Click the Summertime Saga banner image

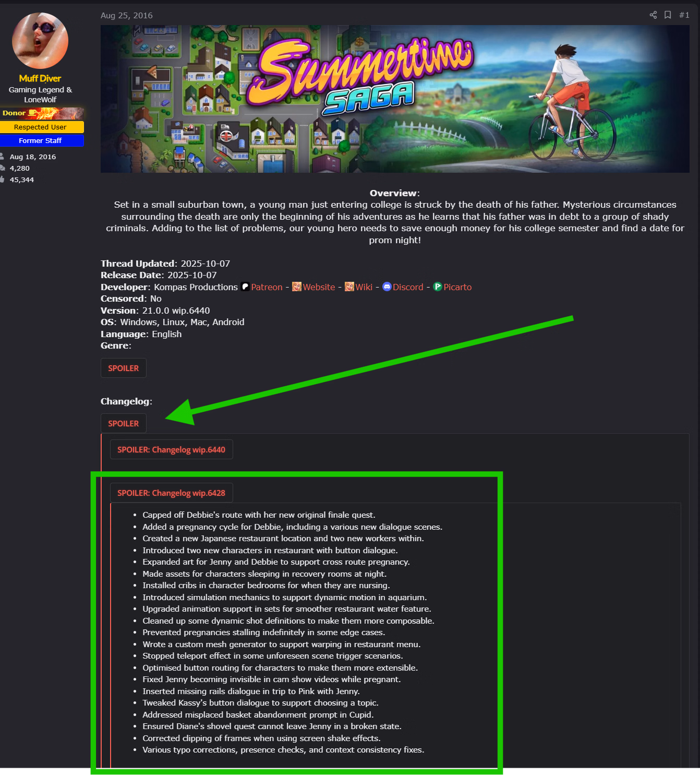coord(395,99)
